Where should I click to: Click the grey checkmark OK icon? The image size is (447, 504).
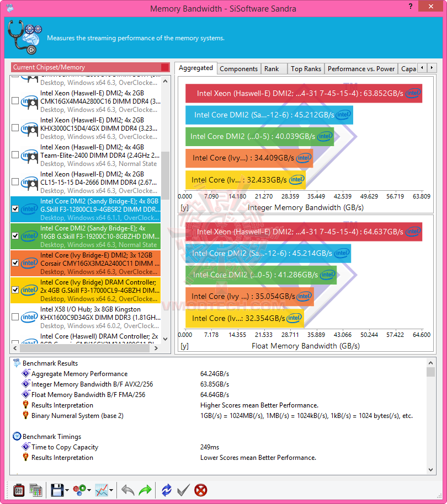(183, 490)
